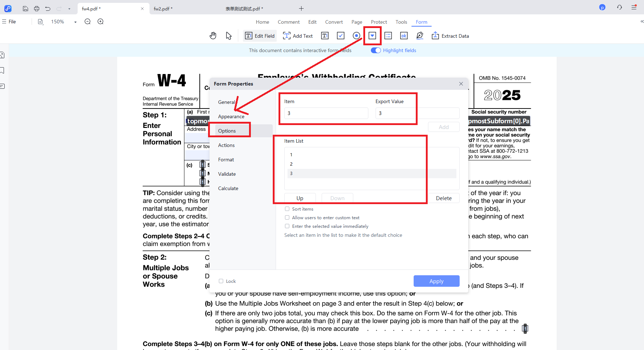Check Allow users to enter custom text
Viewport: 644px width, 350px height.
(287, 217)
